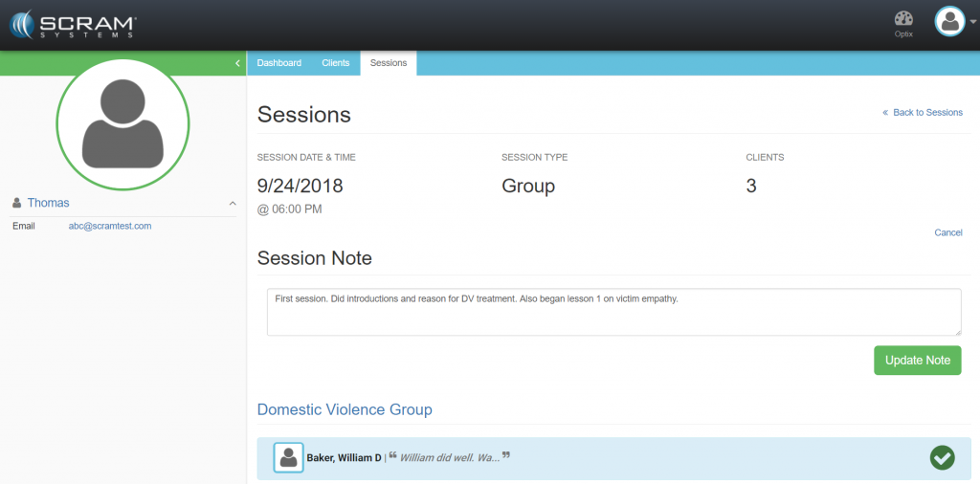Click the SCRAM Systems logo
Screen dimensions: 980x484
(x=74, y=24)
